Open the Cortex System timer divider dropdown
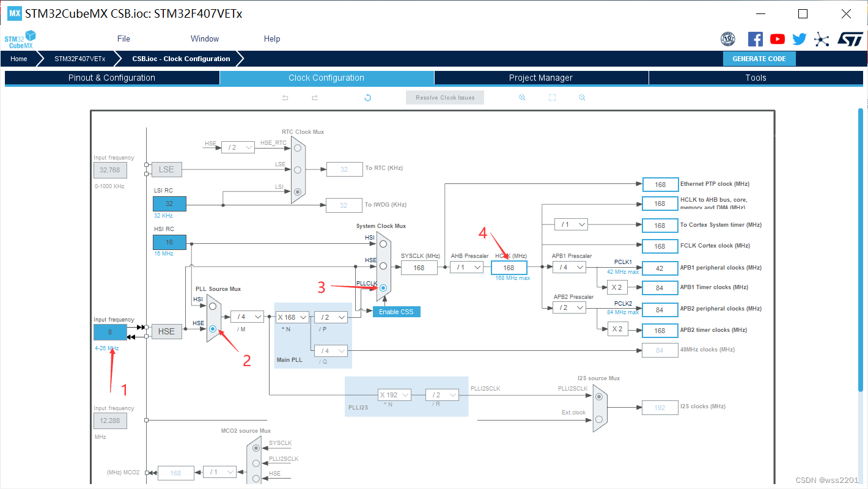Screen dimensions: 868x489 pyautogui.click(x=571, y=224)
